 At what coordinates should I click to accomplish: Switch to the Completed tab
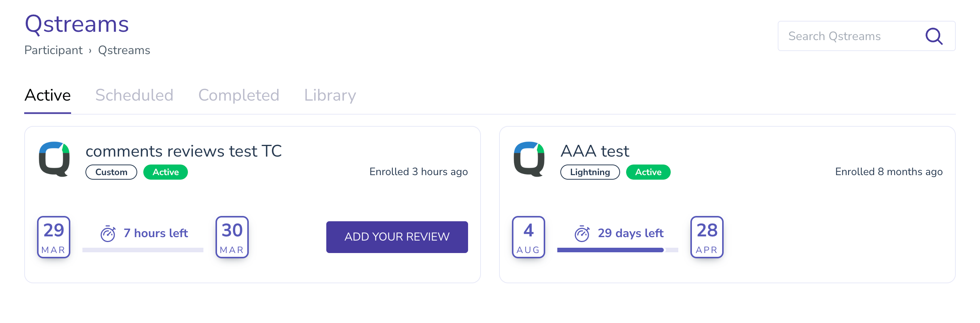(239, 95)
